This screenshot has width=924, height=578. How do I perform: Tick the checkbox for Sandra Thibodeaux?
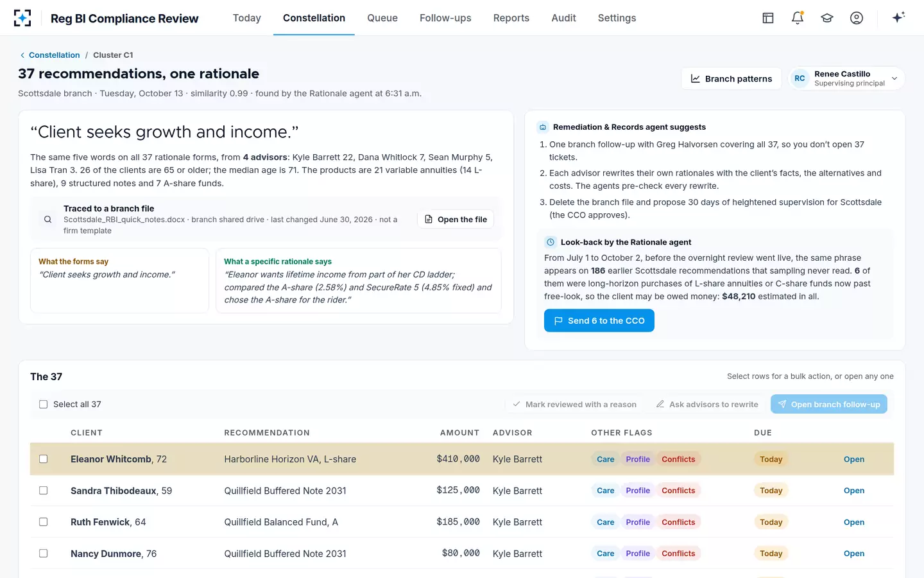(44, 491)
